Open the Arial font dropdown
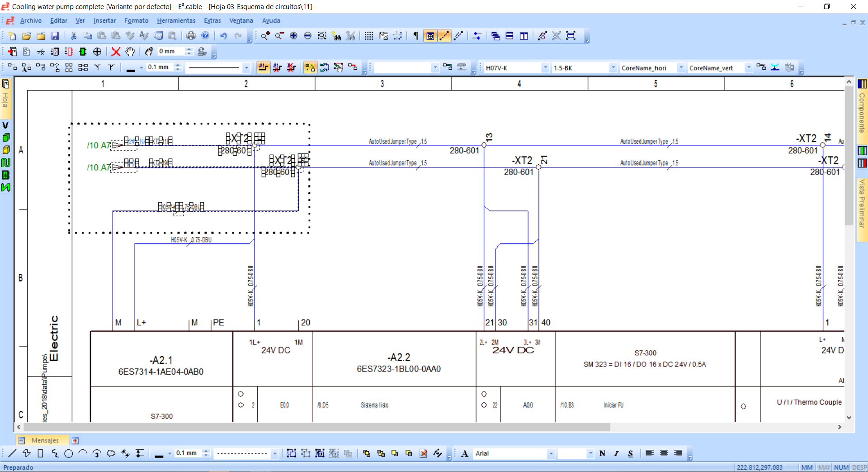Viewport: 868px width, 472px height. 551,453
